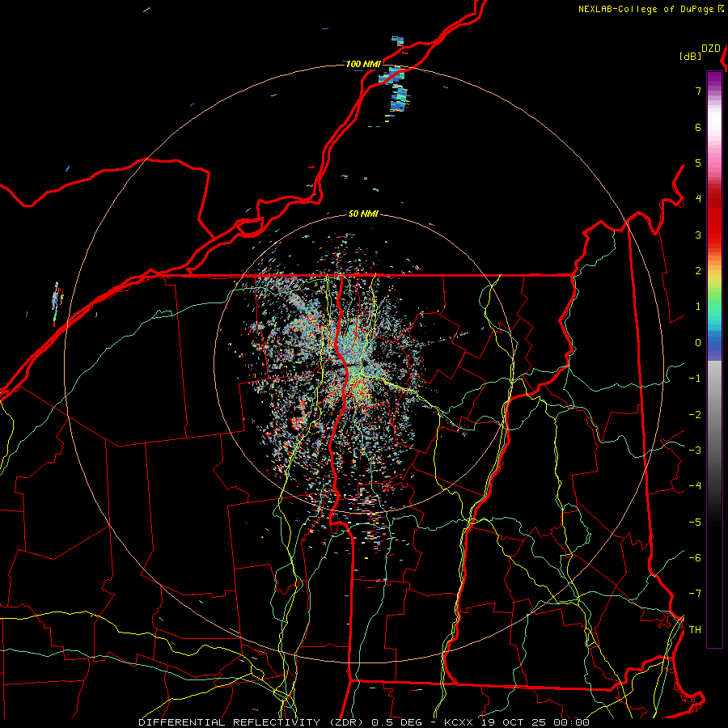Image resolution: width=728 pixels, height=728 pixels.
Task: Click the 1 value on color scale
Action: tap(698, 307)
